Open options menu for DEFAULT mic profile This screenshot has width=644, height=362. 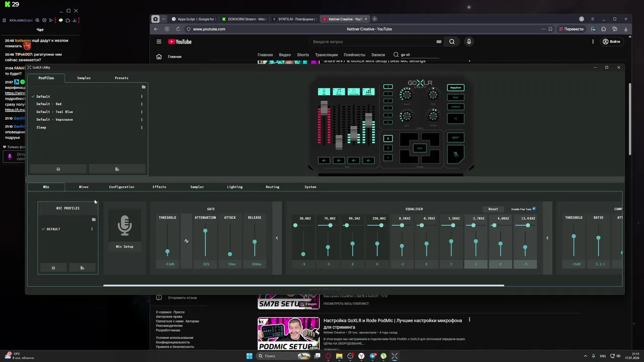(92, 229)
